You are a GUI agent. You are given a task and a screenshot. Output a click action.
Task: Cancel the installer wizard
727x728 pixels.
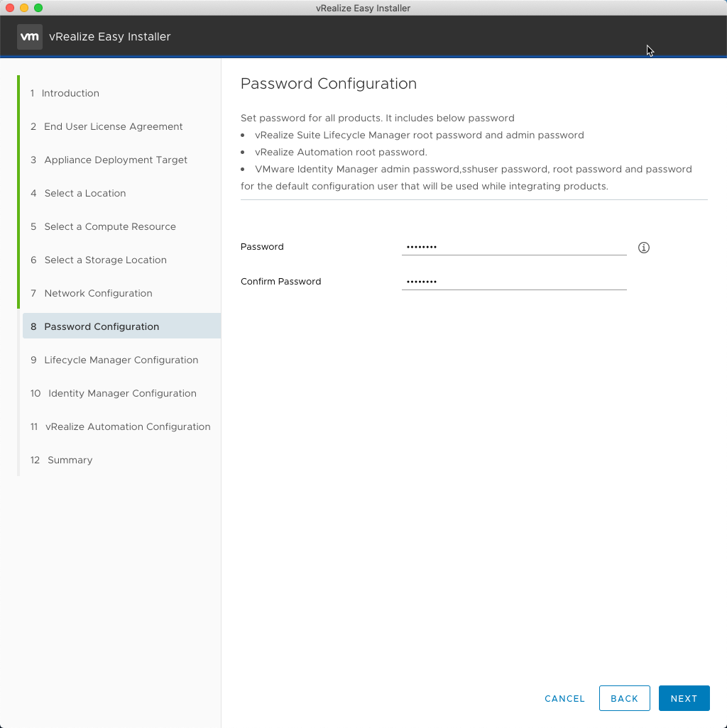pyautogui.click(x=564, y=698)
